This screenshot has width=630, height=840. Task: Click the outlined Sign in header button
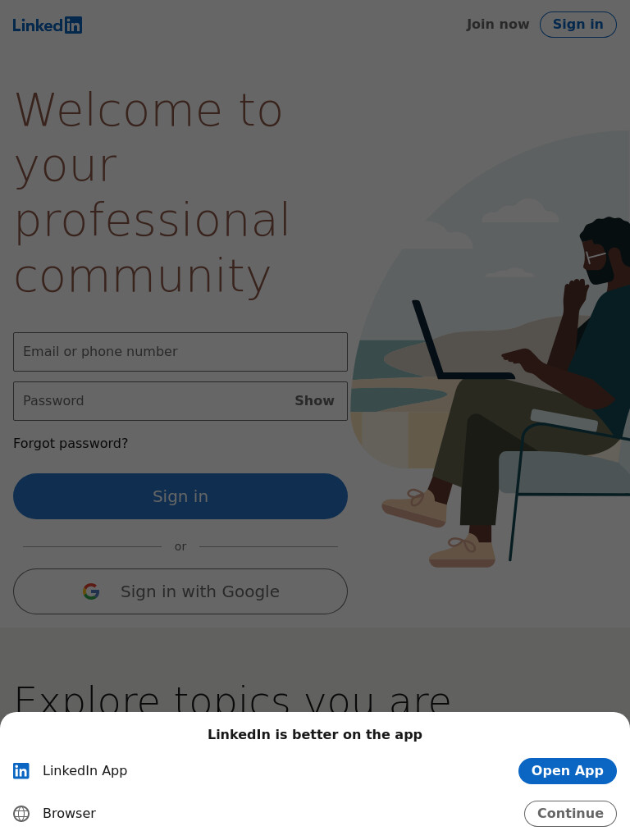[578, 25]
